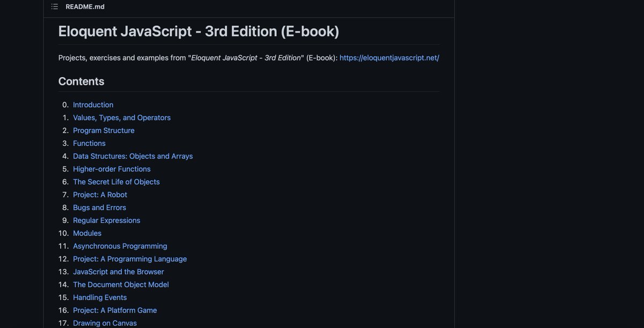Go to The Document Object Model

point(121,285)
